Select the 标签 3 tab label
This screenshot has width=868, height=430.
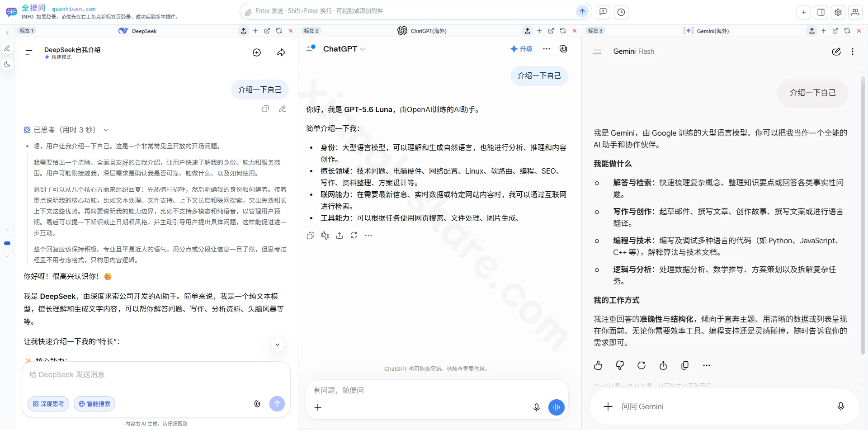pyautogui.click(x=595, y=31)
